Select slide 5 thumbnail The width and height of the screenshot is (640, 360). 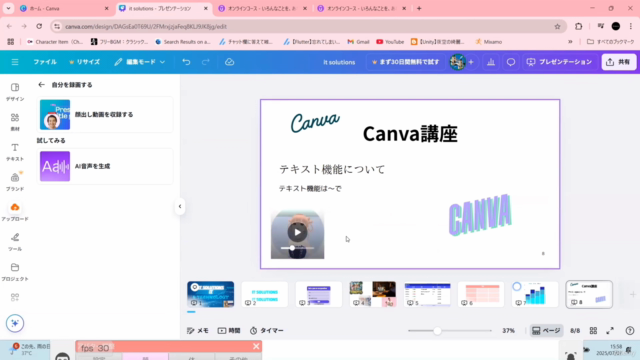pyautogui.click(x=427, y=294)
